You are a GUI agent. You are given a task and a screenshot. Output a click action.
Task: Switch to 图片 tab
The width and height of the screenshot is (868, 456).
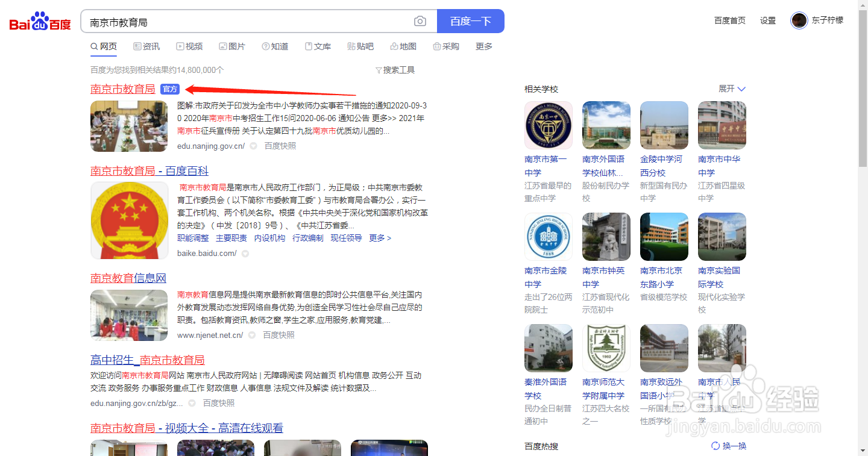pyautogui.click(x=232, y=46)
